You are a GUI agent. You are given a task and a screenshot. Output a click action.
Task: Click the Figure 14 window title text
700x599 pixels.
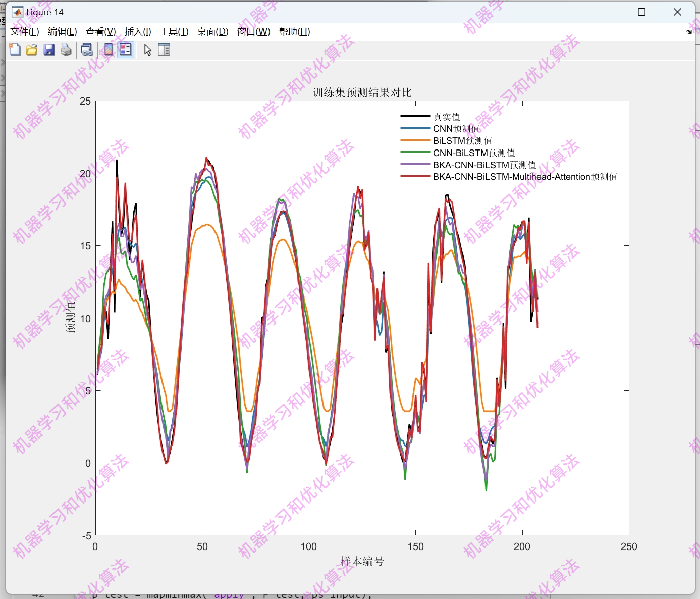coord(45,12)
